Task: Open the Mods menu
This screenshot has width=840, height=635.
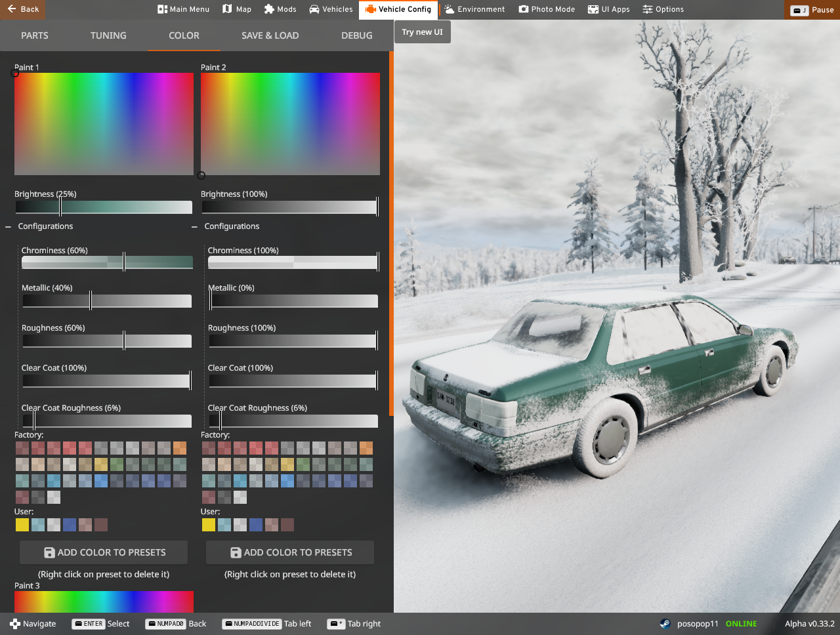Action: tap(280, 9)
